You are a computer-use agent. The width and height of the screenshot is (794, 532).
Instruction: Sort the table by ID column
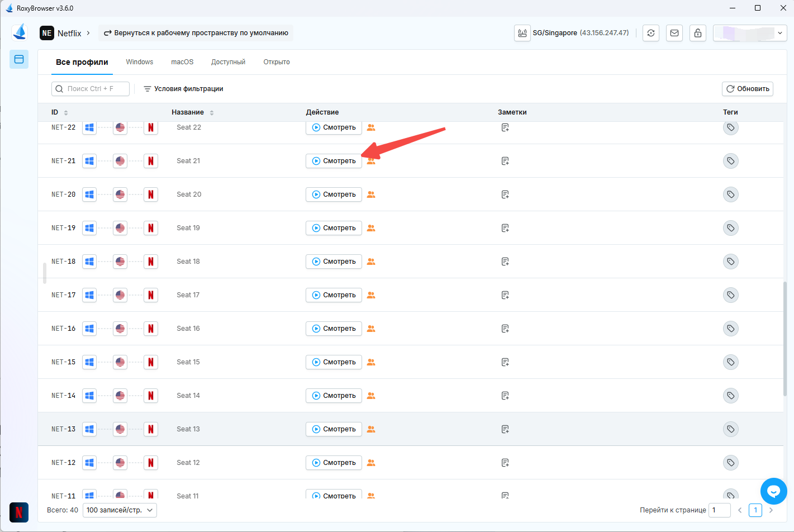coord(66,112)
